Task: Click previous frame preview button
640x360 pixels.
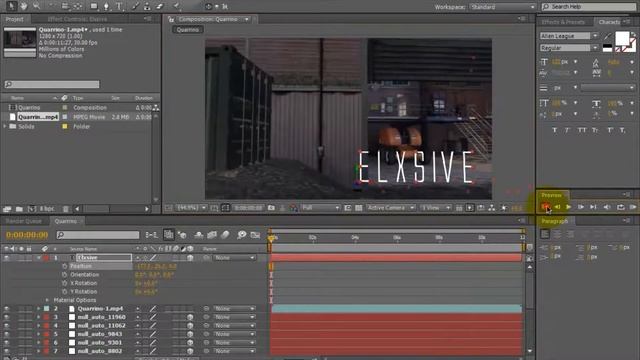Action: (x=557, y=207)
